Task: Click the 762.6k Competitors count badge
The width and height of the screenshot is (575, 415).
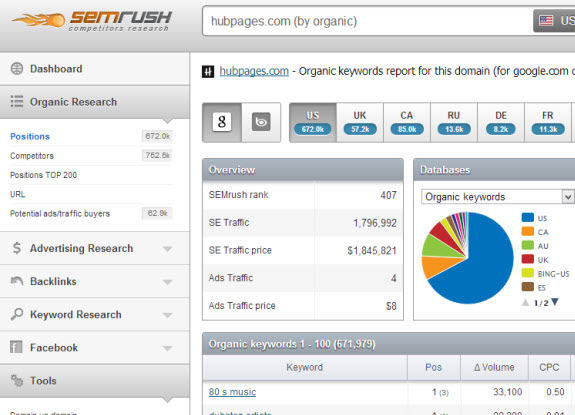Action: 157,155
